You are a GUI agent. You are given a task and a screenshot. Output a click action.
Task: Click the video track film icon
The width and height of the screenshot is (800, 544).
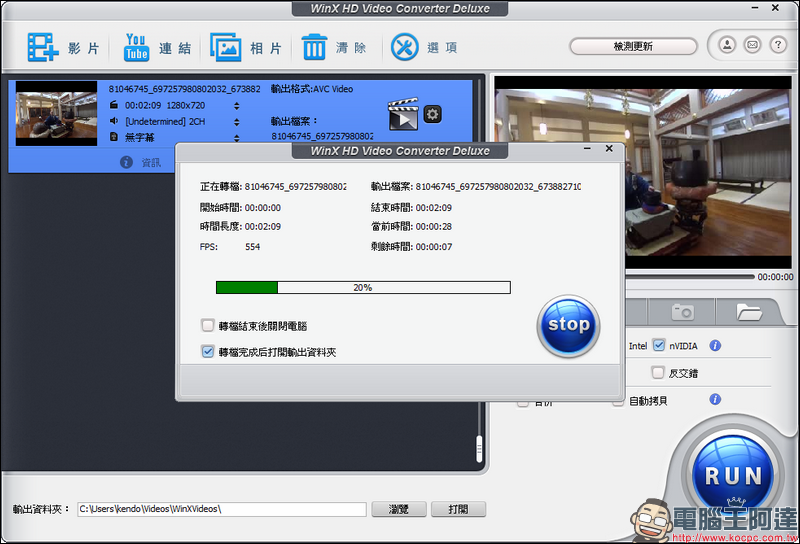tap(114, 105)
